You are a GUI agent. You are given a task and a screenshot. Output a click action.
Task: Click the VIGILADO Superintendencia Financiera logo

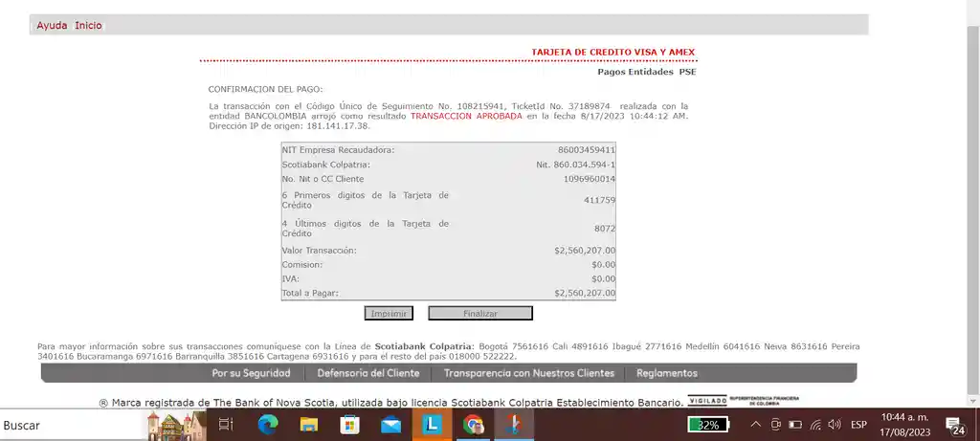(744, 401)
